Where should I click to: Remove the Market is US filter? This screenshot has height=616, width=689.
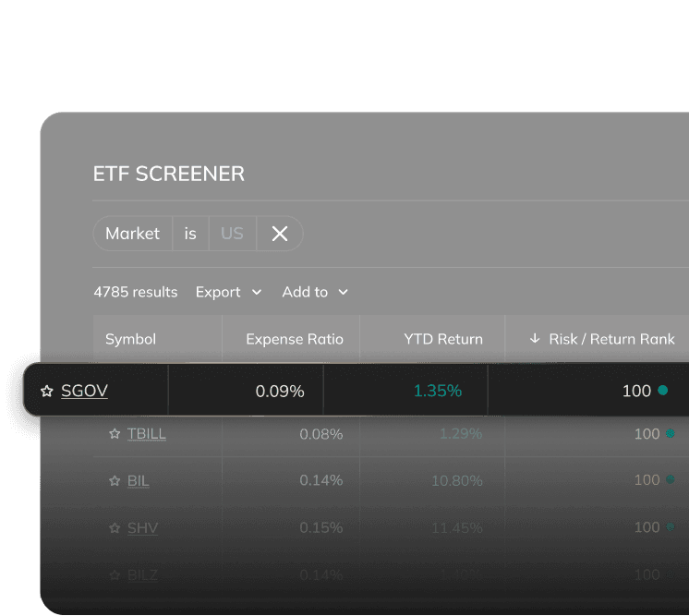(280, 234)
